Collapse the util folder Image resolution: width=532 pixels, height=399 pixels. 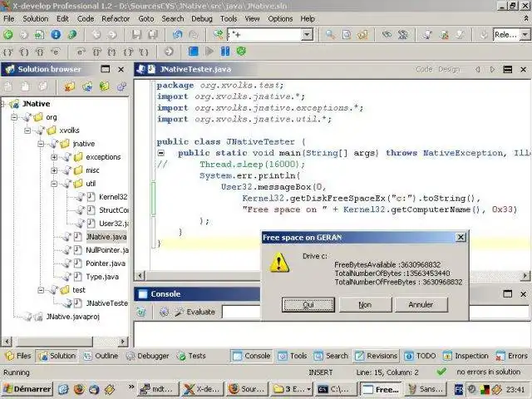[x=54, y=184]
